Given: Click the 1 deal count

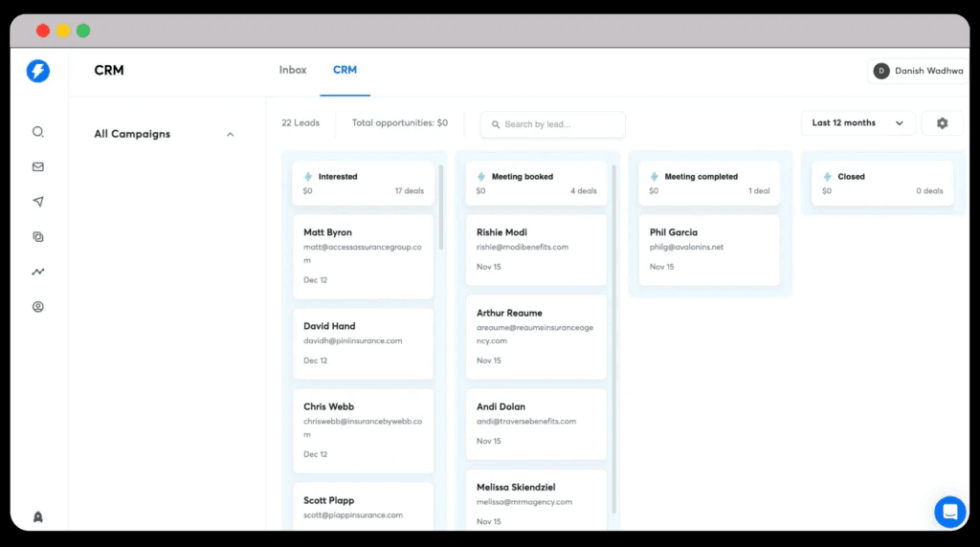Looking at the screenshot, I should point(759,191).
